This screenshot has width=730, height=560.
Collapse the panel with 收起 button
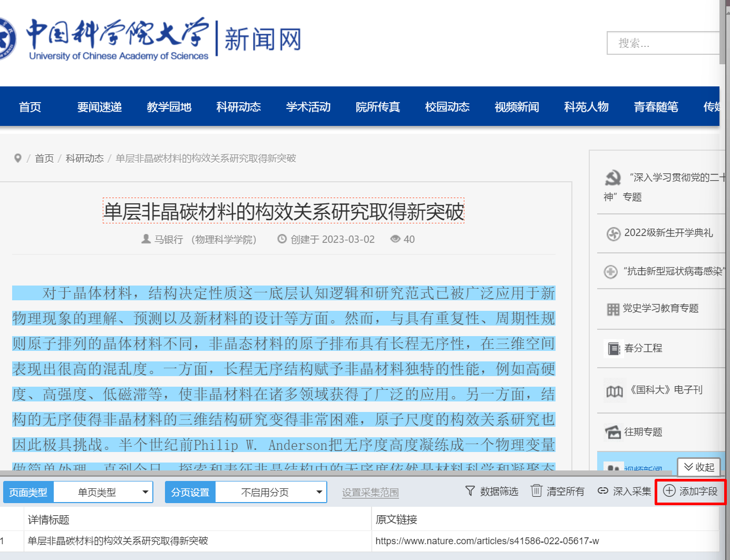click(698, 467)
